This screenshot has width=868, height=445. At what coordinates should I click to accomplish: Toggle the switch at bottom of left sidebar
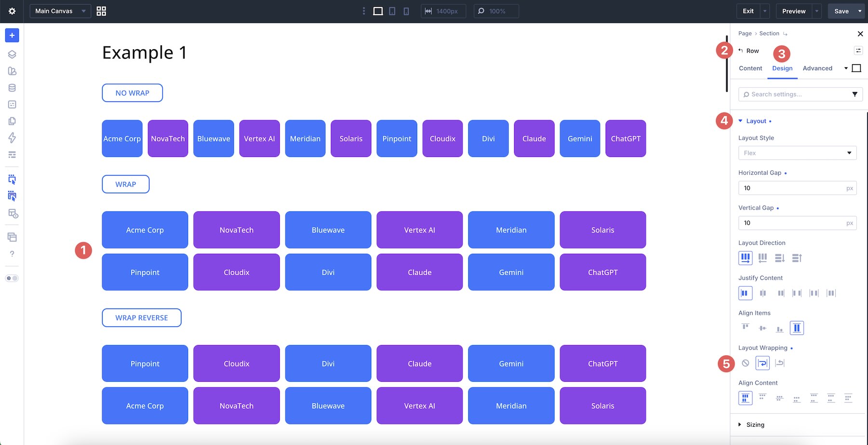(x=12, y=278)
